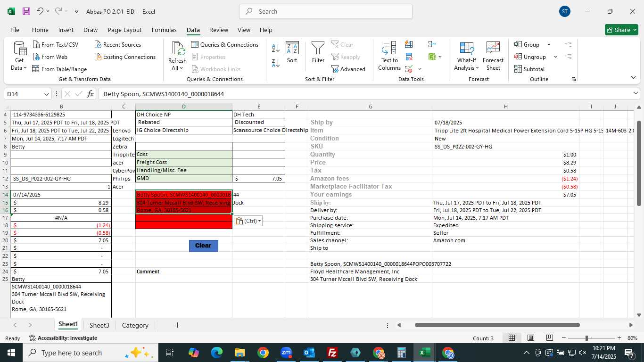
Task: Switch to Normal view in status bar
Action: coord(512,338)
